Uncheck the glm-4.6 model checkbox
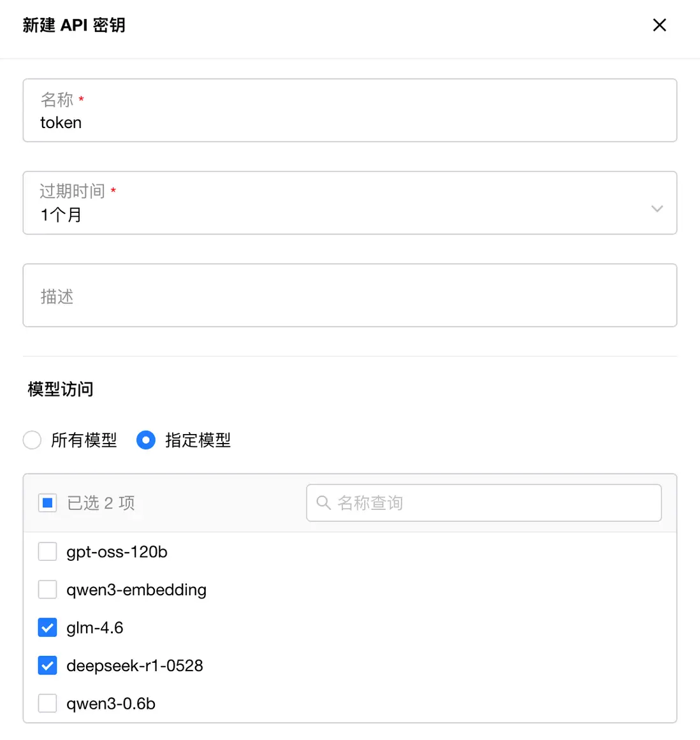 click(x=48, y=628)
